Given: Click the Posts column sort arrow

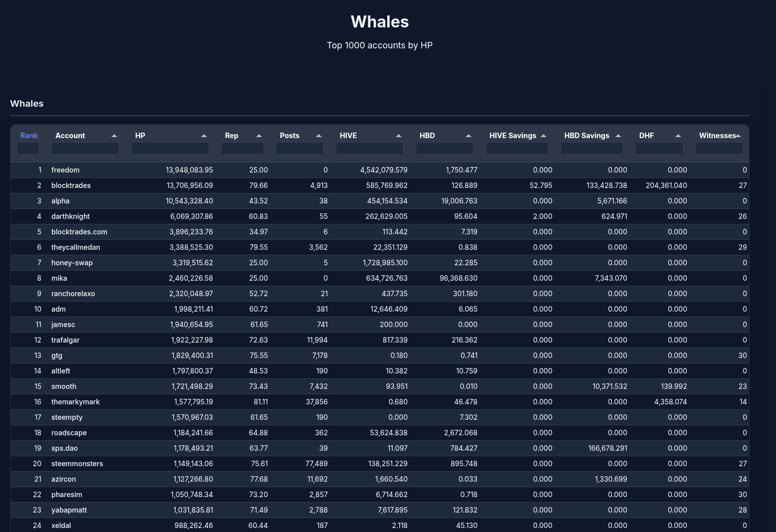Looking at the screenshot, I should [319, 136].
